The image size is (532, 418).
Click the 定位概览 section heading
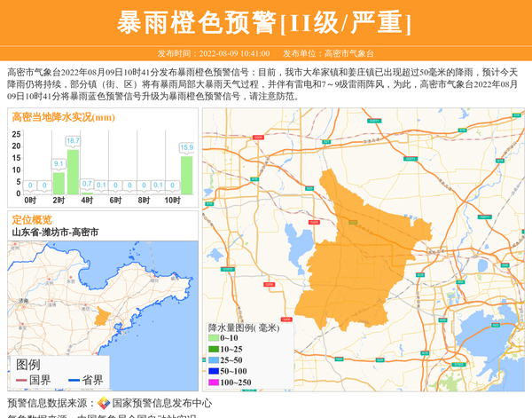click(x=31, y=219)
